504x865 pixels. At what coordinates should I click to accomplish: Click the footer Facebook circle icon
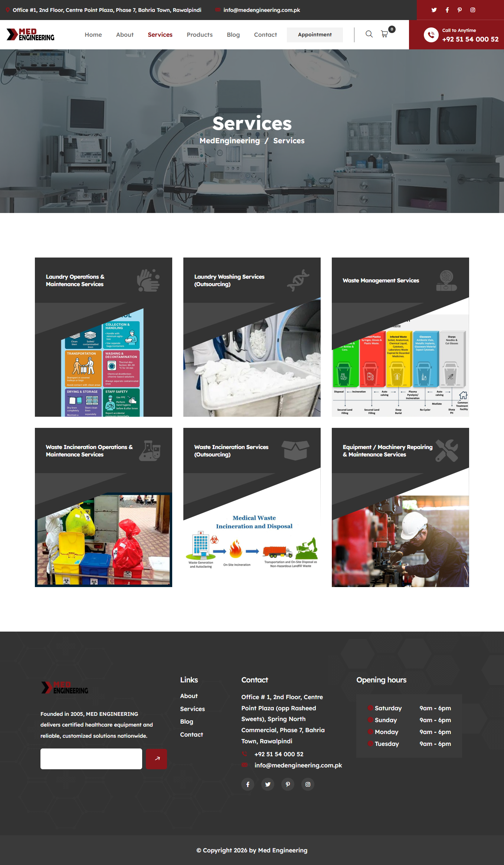248,784
